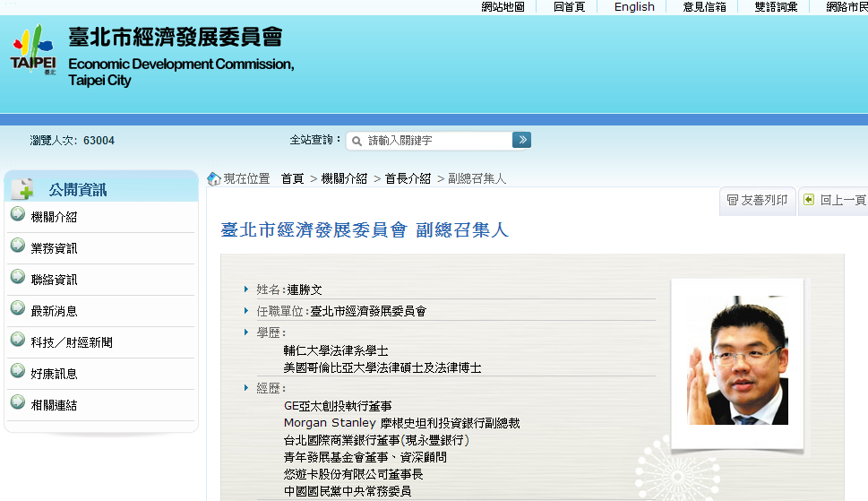
Task: Open 業務資訊 in the sidebar
Action: (x=54, y=248)
